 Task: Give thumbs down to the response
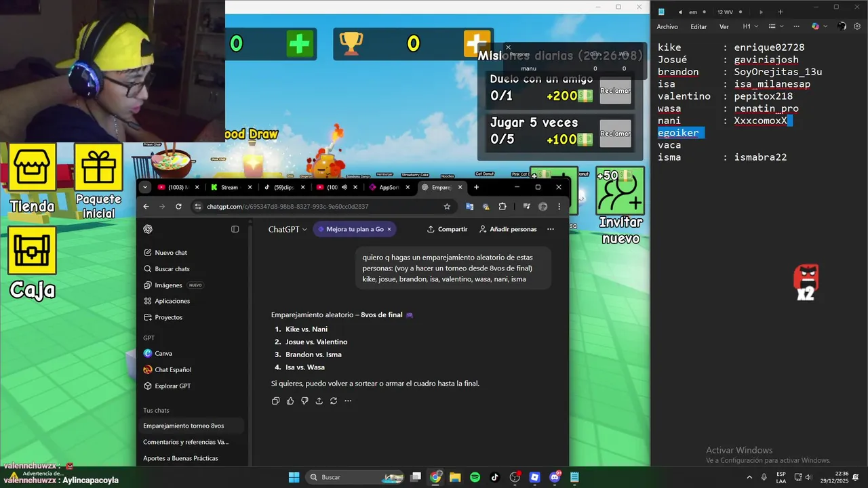click(x=304, y=401)
